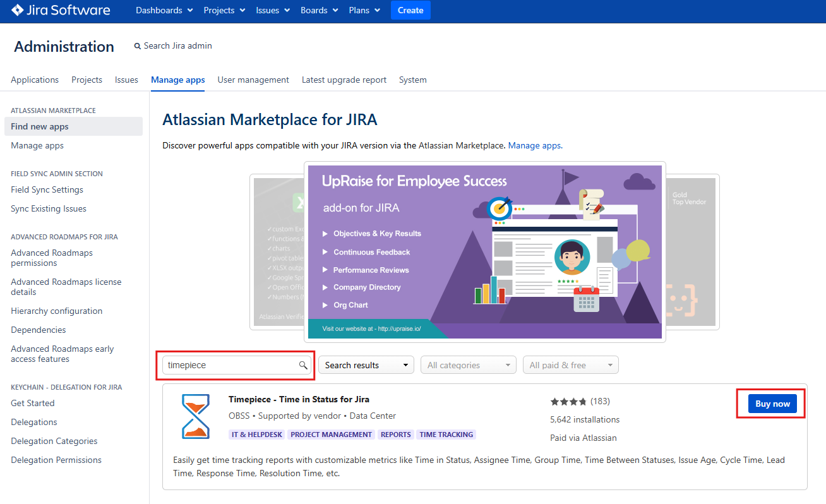Click the Timepiece hourglass app icon
The width and height of the screenshot is (826, 504).
point(195,416)
